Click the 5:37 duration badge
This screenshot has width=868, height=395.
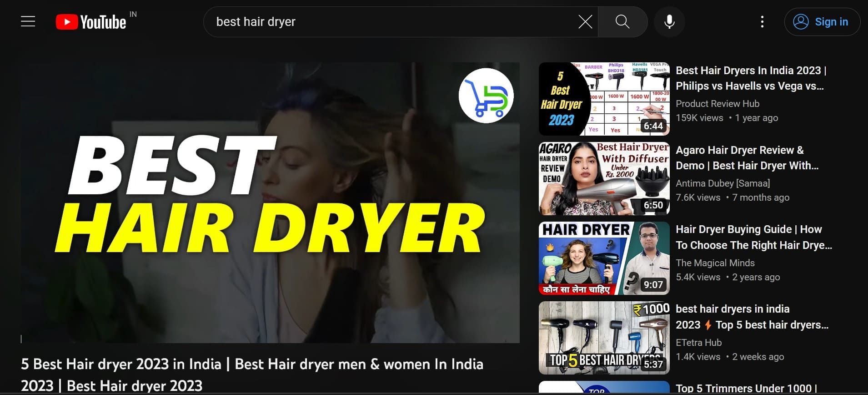tap(653, 364)
